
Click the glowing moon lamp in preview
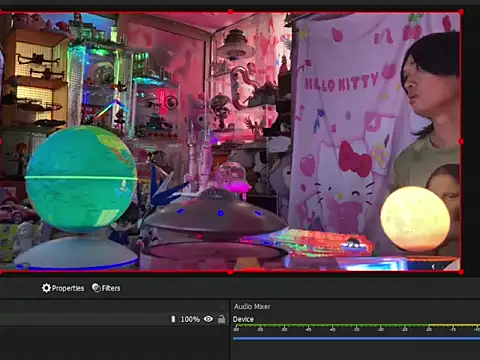pos(415,219)
